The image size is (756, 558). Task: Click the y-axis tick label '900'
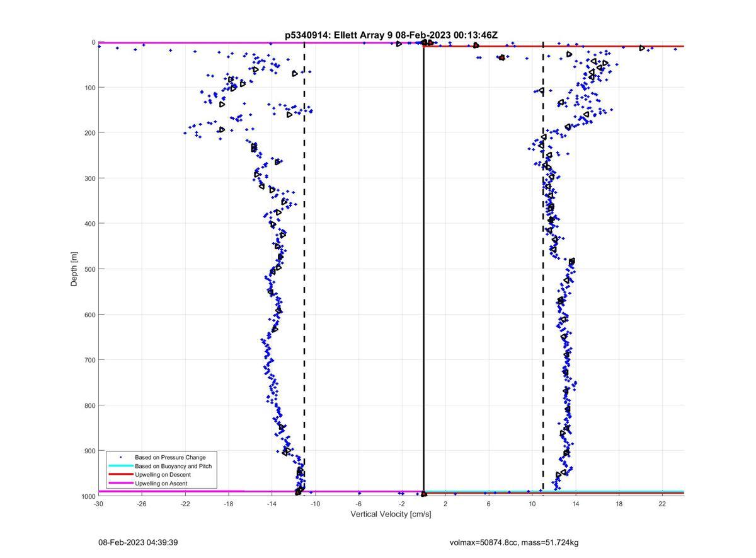pyautogui.click(x=89, y=451)
